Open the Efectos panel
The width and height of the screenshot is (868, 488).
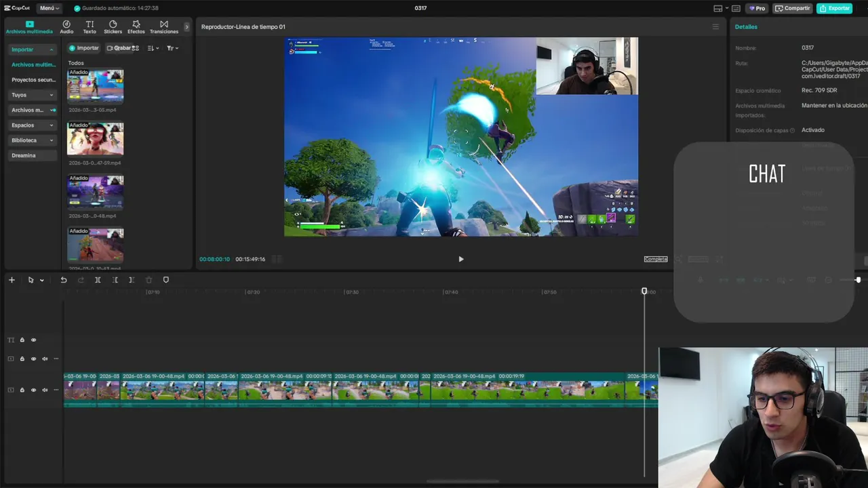(136, 27)
